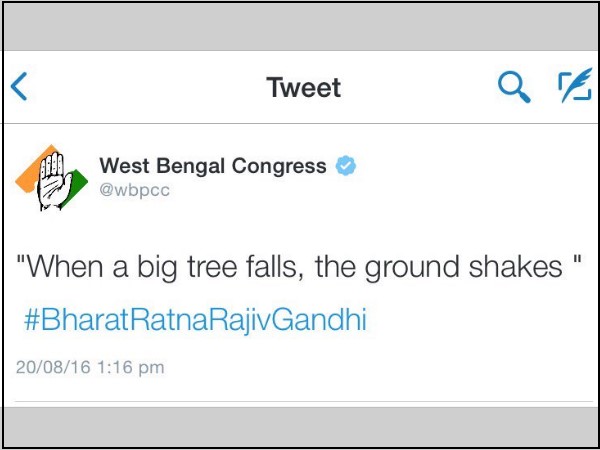Click the word "falls" in the tweet

tap(268, 269)
